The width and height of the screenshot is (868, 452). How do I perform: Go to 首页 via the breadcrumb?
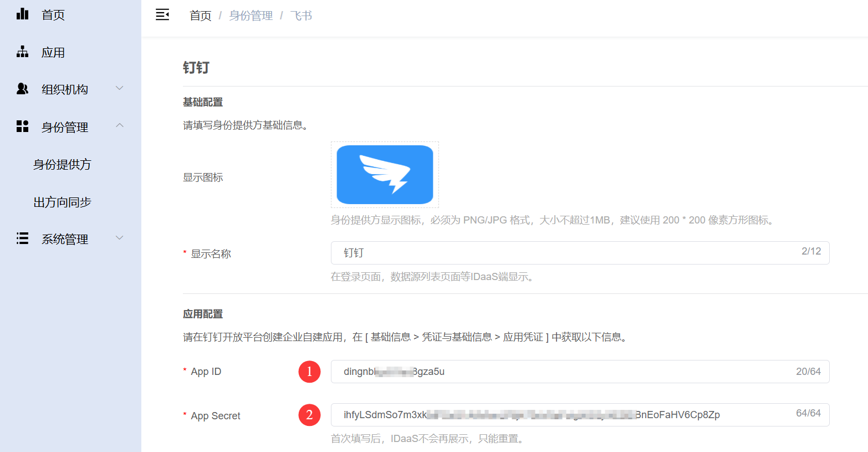pyautogui.click(x=200, y=16)
